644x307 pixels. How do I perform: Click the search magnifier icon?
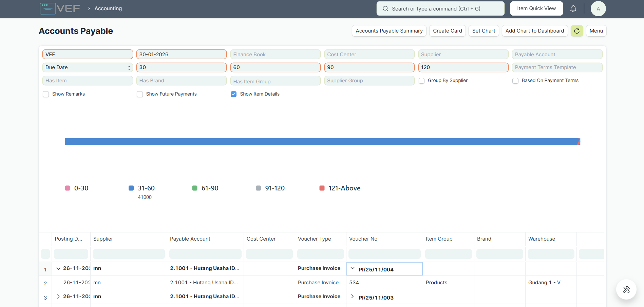coord(385,9)
